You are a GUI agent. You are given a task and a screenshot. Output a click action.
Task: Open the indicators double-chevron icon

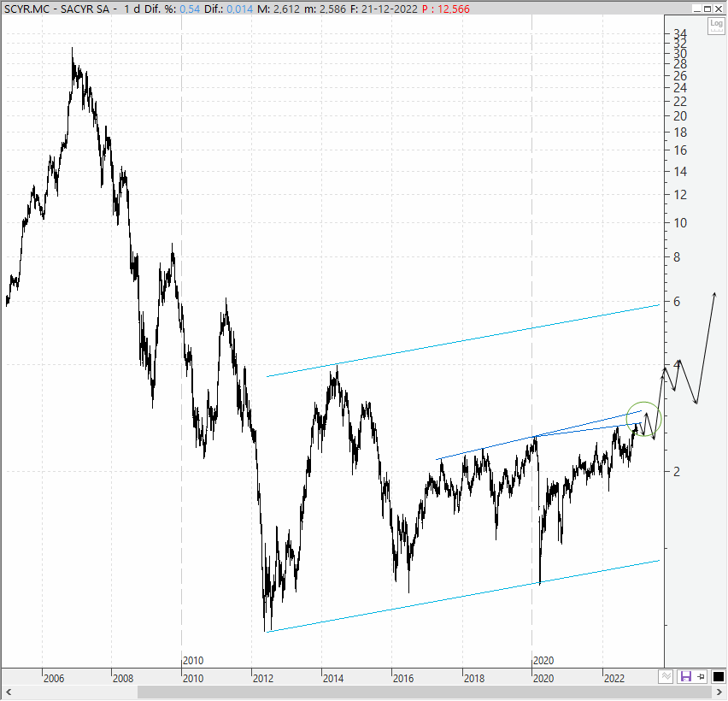666,677
